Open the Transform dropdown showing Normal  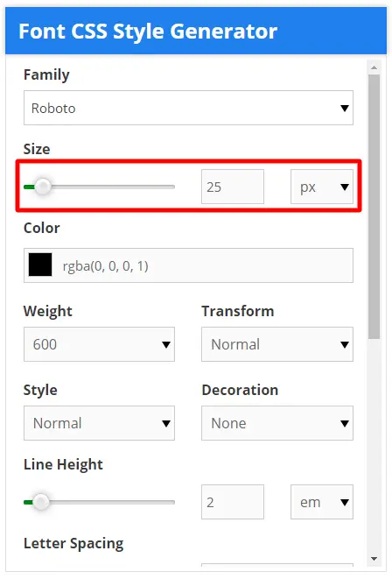(x=277, y=344)
